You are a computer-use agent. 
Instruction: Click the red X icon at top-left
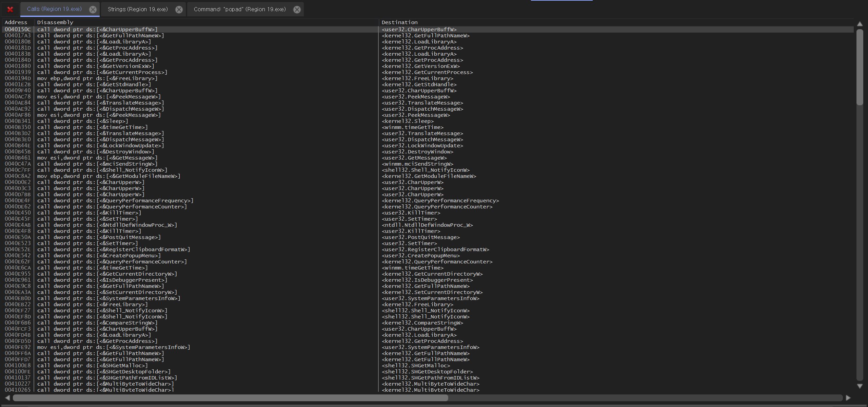(10, 9)
